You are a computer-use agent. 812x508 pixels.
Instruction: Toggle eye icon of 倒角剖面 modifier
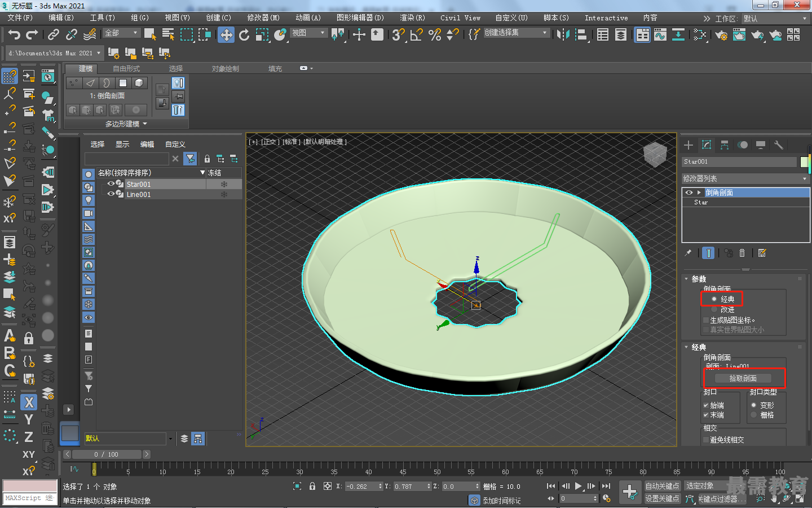click(x=689, y=192)
